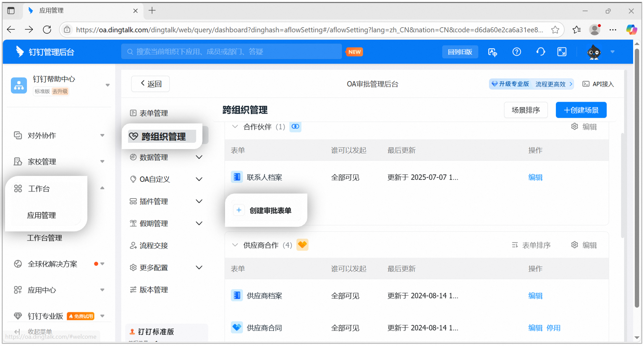Click the gear icon for 合作伙伴 编辑
644x346 pixels.
tap(574, 126)
